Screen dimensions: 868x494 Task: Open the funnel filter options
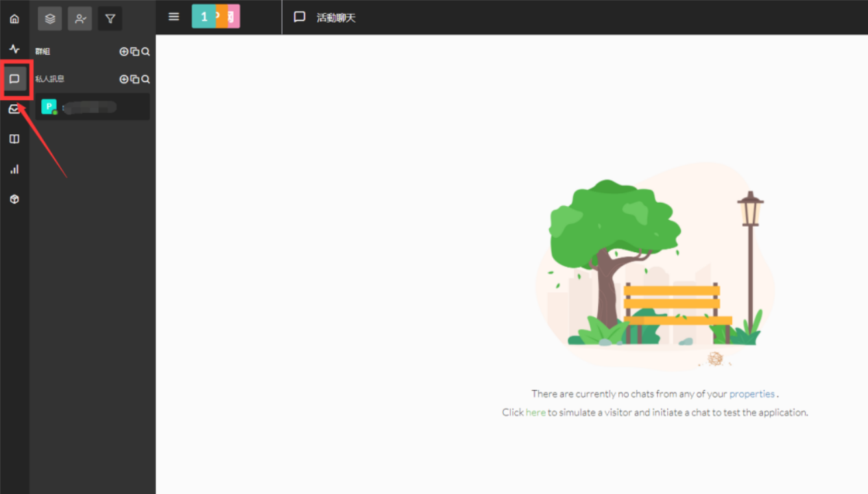[x=110, y=18]
